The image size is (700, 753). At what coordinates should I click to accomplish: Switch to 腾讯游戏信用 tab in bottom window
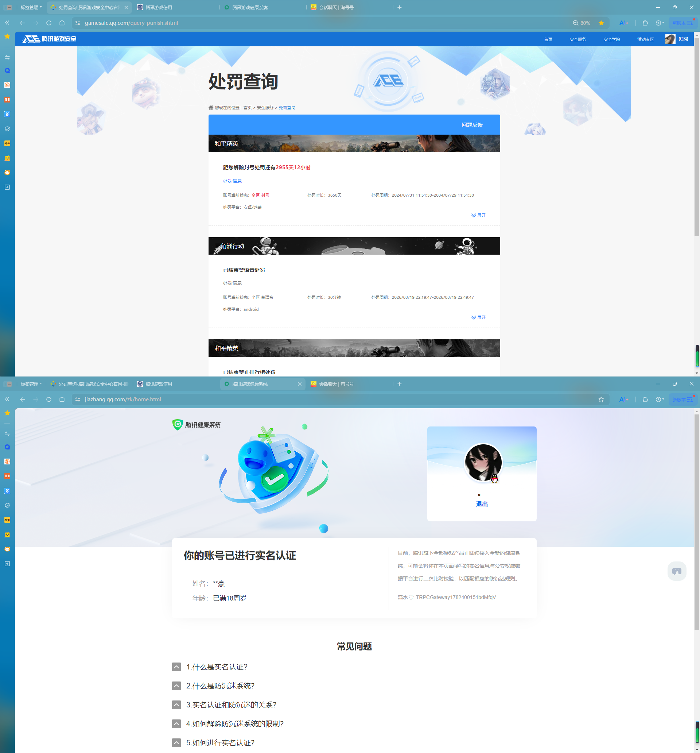[159, 384]
